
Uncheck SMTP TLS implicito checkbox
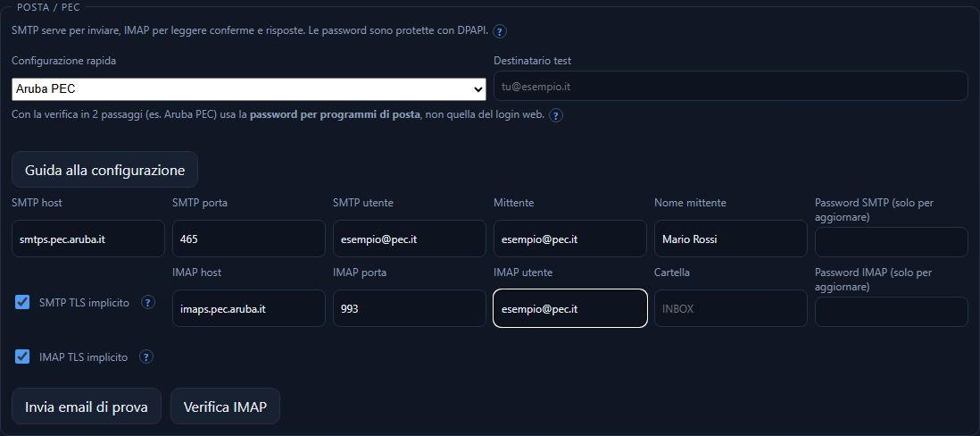pos(22,303)
